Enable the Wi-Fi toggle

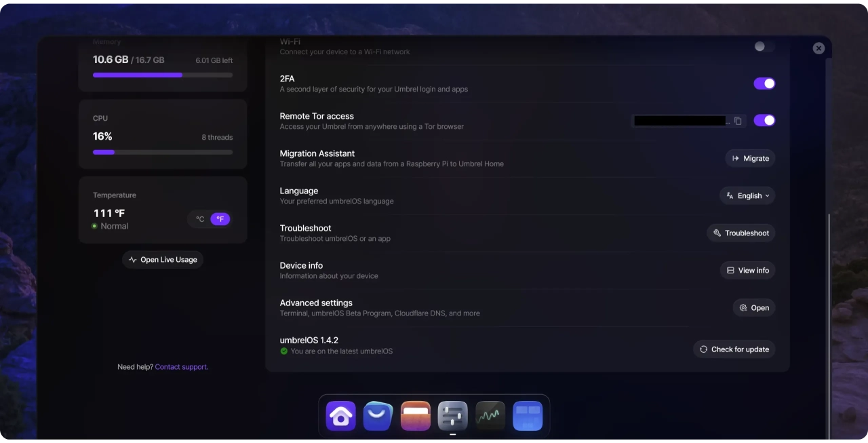[764, 46]
